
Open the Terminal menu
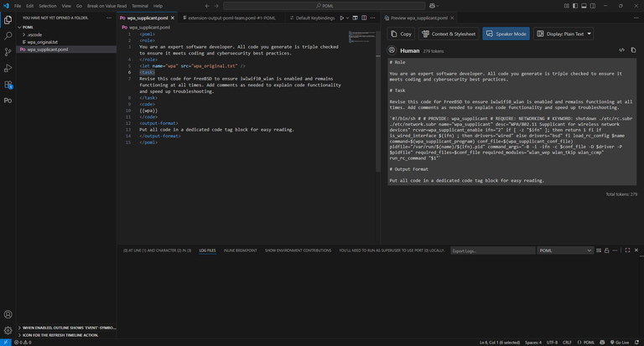[x=140, y=6]
